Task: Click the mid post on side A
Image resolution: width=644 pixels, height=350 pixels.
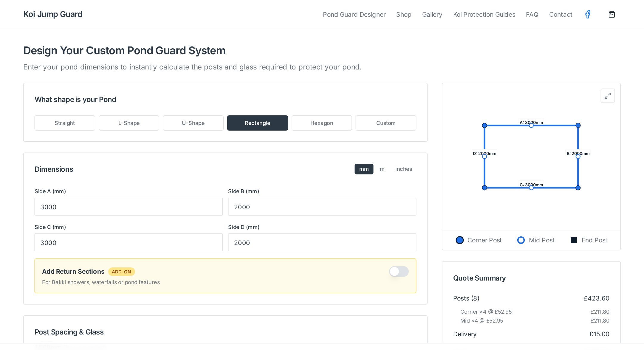Action: coord(531,126)
